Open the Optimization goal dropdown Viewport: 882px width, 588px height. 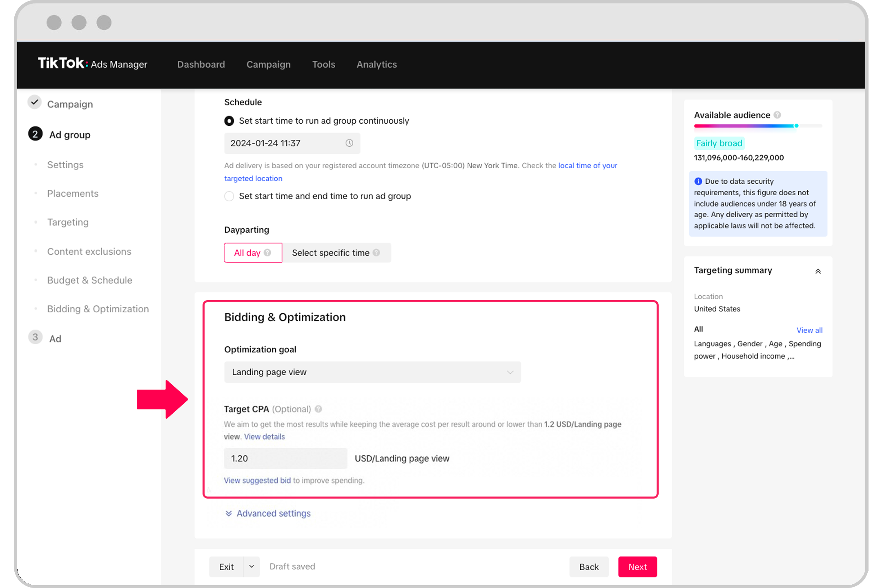point(372,372)
